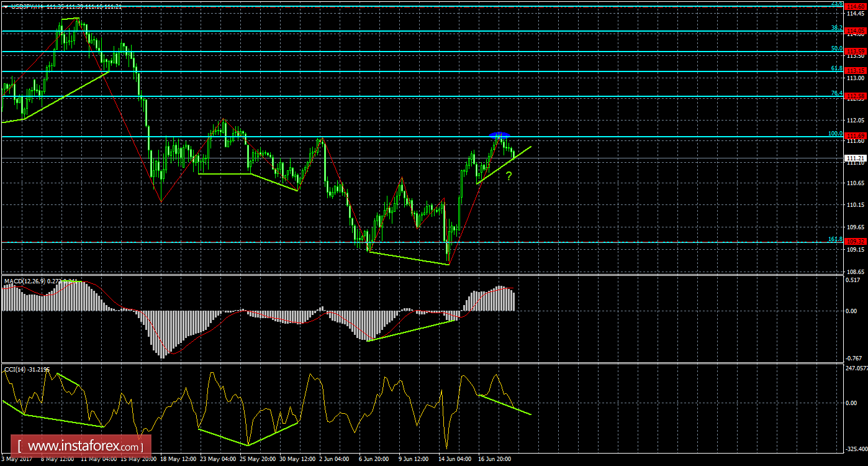Click the 3 May 2017 date label
This screenshot has width=868, height=466.
point(16,459)
